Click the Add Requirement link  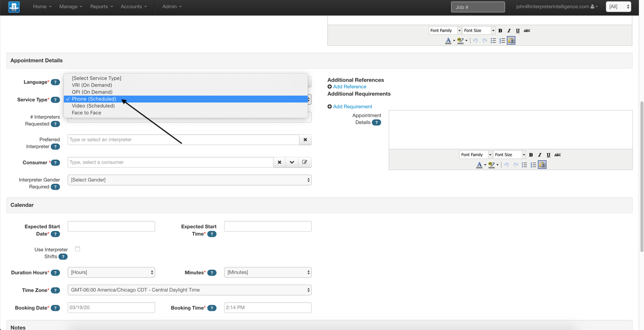352,107
